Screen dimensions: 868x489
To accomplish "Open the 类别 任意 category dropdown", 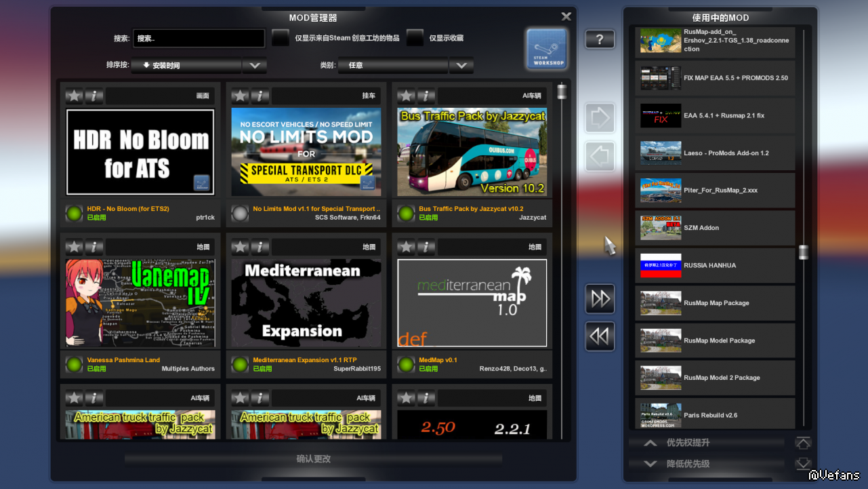I will click(x=393, y=66).
